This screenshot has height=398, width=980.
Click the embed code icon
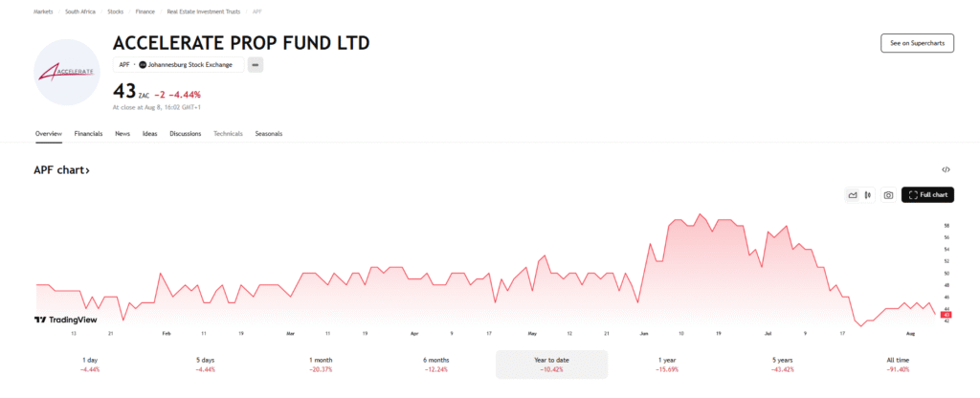[x=946, y=169]
